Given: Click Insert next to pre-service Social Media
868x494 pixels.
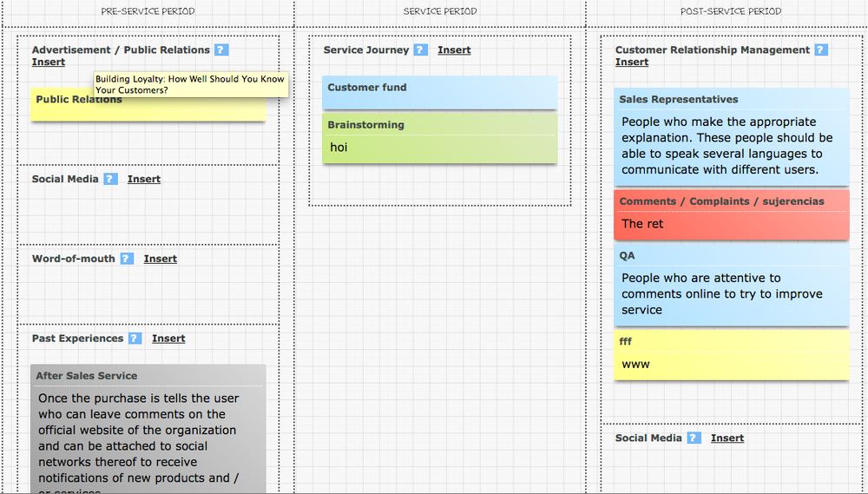Looking at the screenshot, I should click(144, 179).
